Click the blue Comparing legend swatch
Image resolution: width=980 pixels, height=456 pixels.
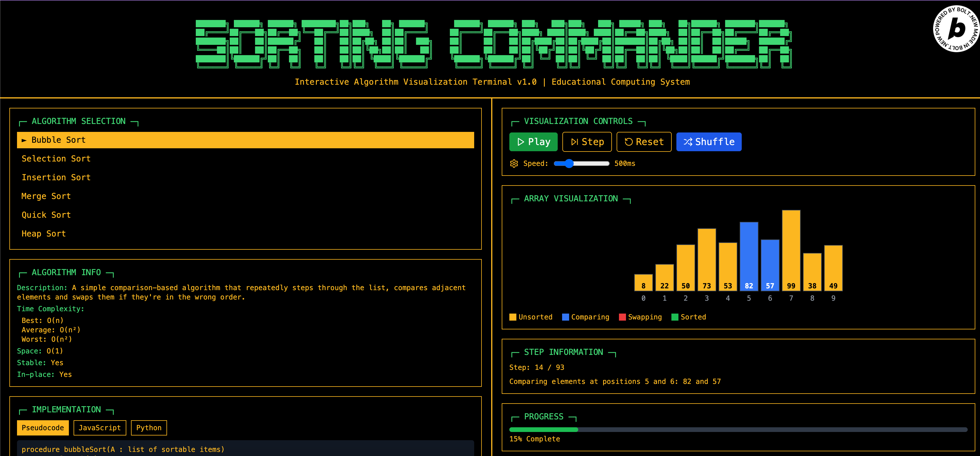(565, 317)
